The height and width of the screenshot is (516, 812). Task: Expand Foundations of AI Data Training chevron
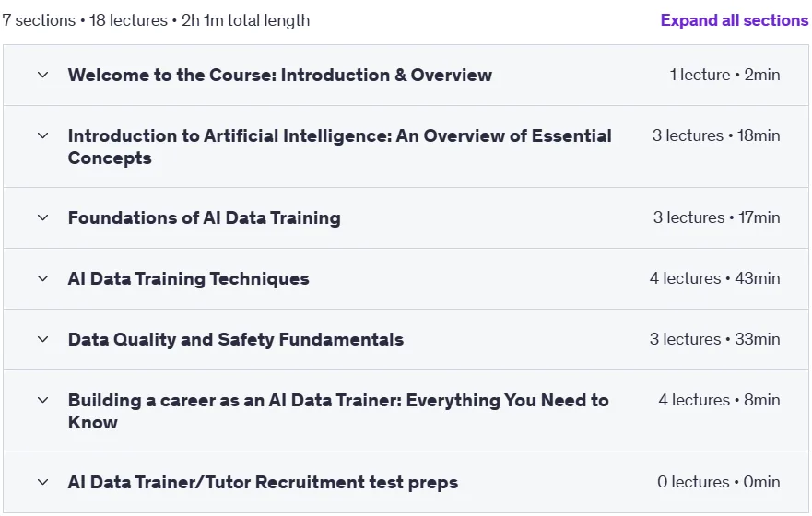point(43,217)
